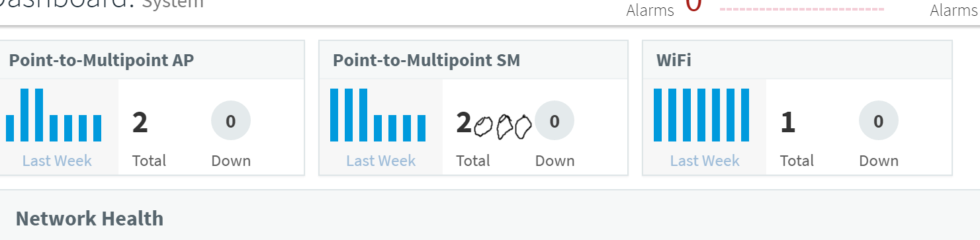This screenshot has height=240, width=980.
Task: Click the WiFi total number 1
Action: [787, 123]
